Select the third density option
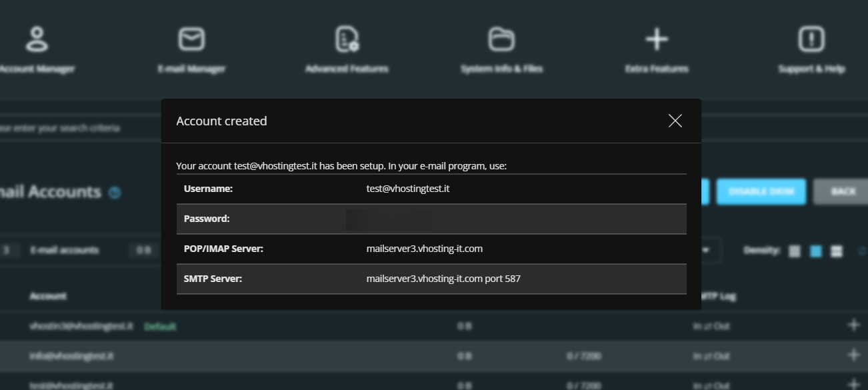The image size is (868, 390). tap(837, 251)
